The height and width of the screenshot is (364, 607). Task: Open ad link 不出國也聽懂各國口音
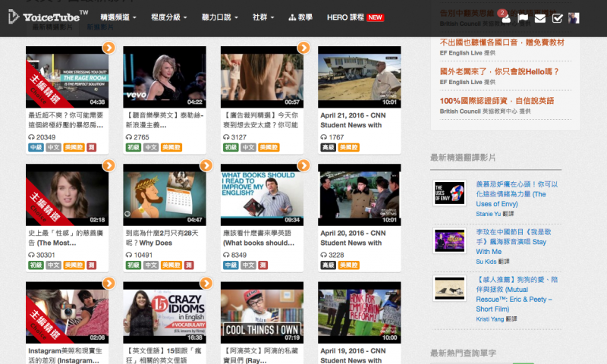(x=502, y=42)
